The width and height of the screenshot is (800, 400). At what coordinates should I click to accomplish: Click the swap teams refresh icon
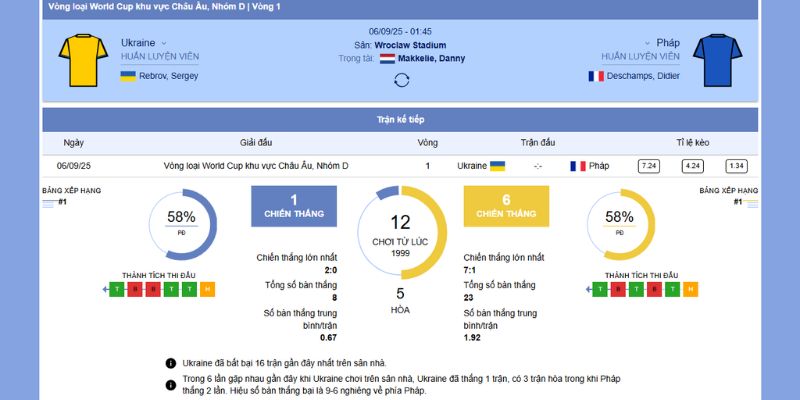tap(401, 80)
